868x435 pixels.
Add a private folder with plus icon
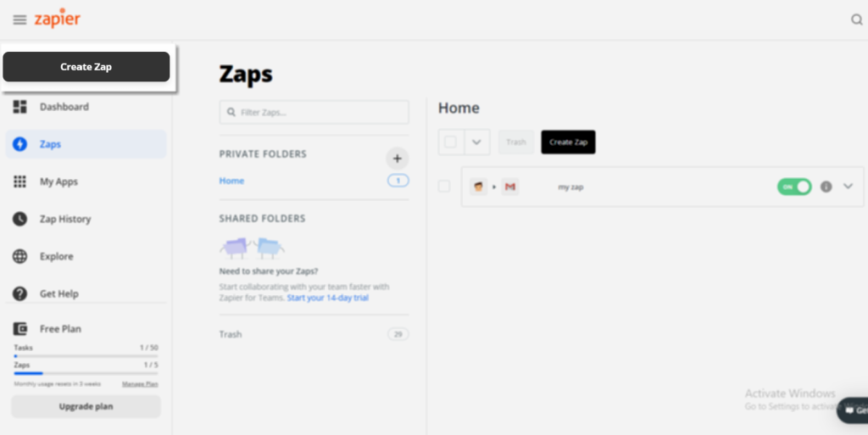(x=397, y=158)
